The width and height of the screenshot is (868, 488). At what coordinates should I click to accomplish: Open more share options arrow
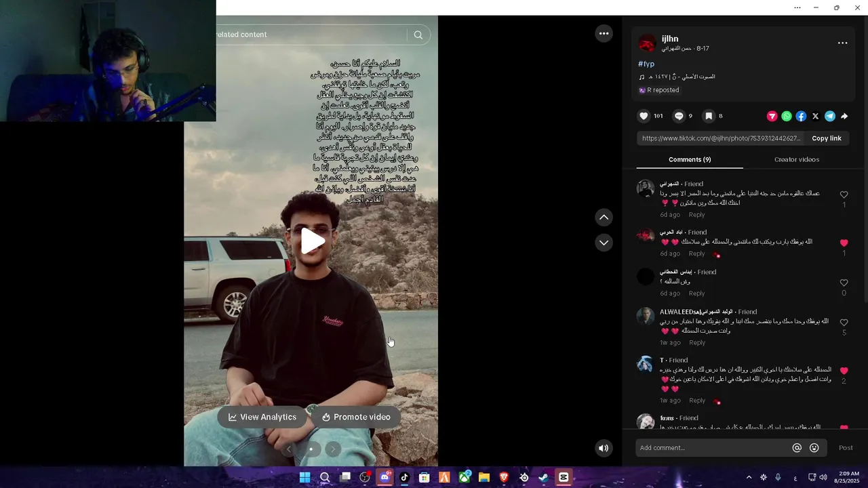(x=844, y=117)
